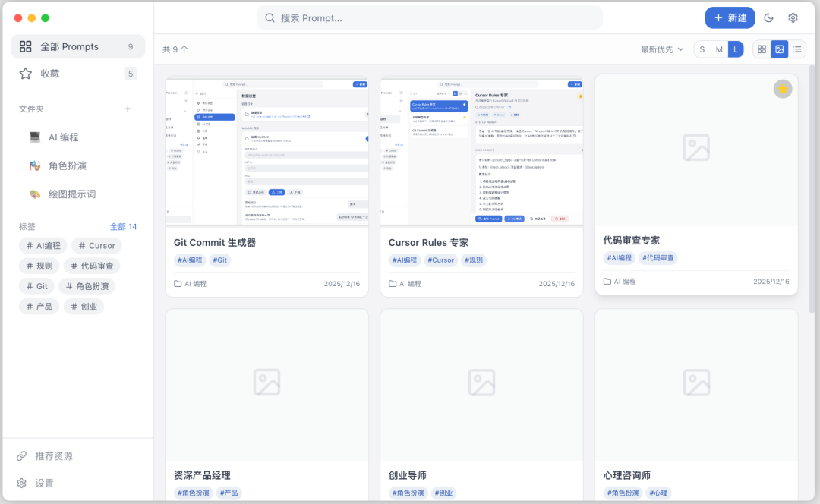Open Git Commit 生成器 thumbnail
This screenshot has width=820, height=504.
(x=266, y=152)
